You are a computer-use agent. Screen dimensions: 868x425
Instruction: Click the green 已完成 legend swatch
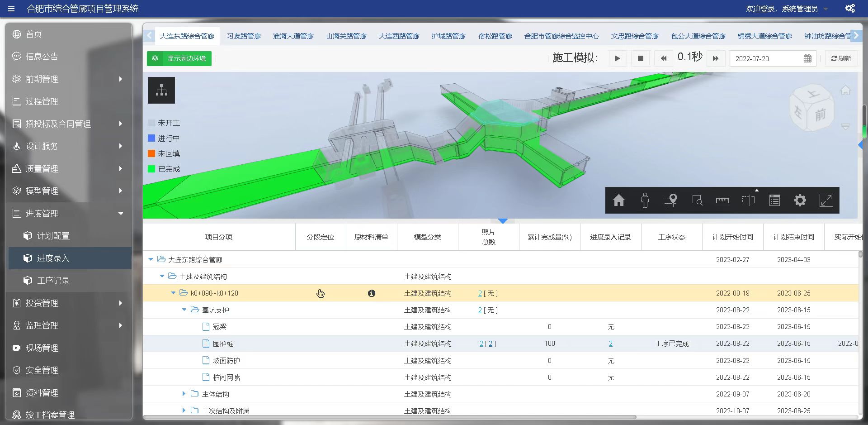[x=151, y=169]
